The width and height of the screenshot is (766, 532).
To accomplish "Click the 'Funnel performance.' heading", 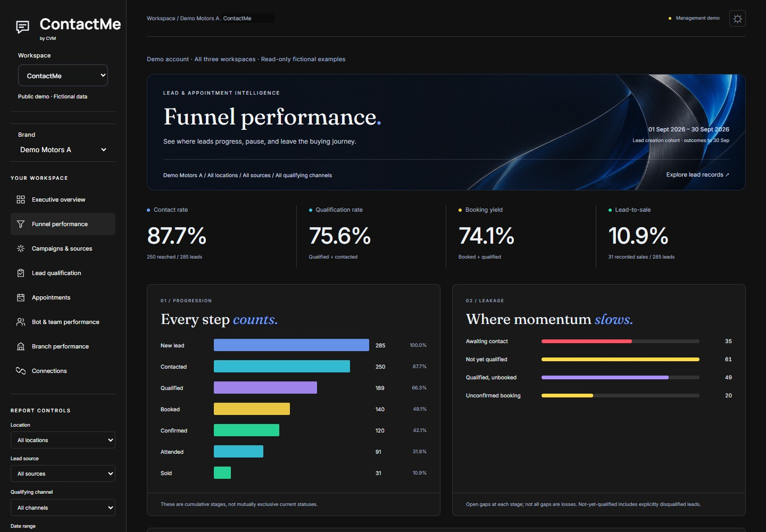I will tap(272, 117).
